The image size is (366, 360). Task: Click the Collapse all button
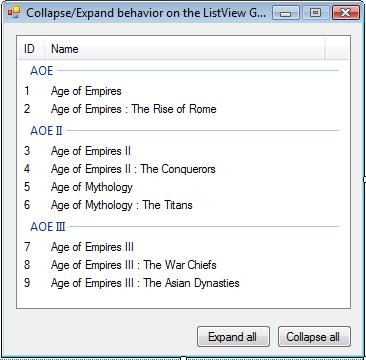[314, 337]
